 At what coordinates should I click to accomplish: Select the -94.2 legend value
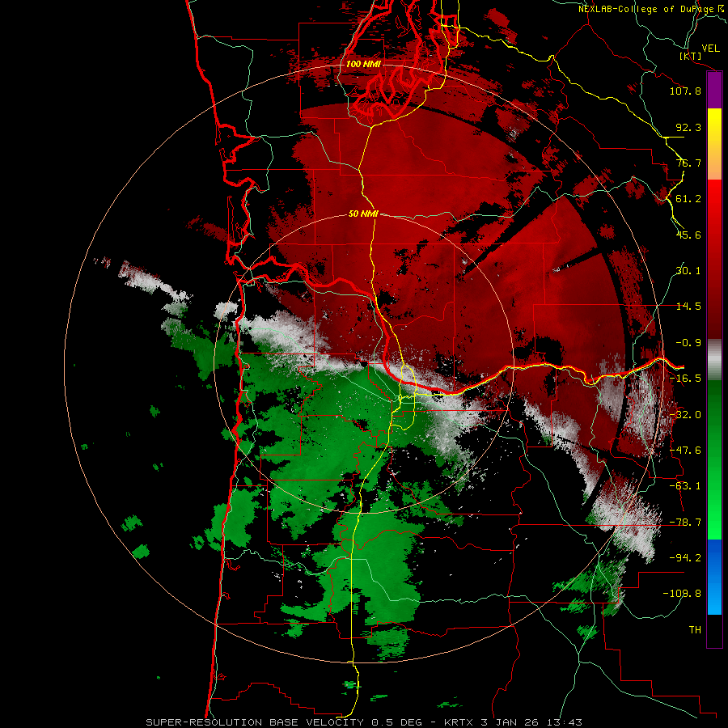click(x=685, y=557)
